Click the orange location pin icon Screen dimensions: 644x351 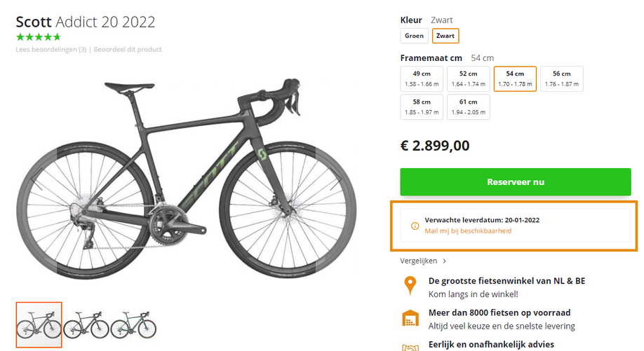click(x=410, y=286)
